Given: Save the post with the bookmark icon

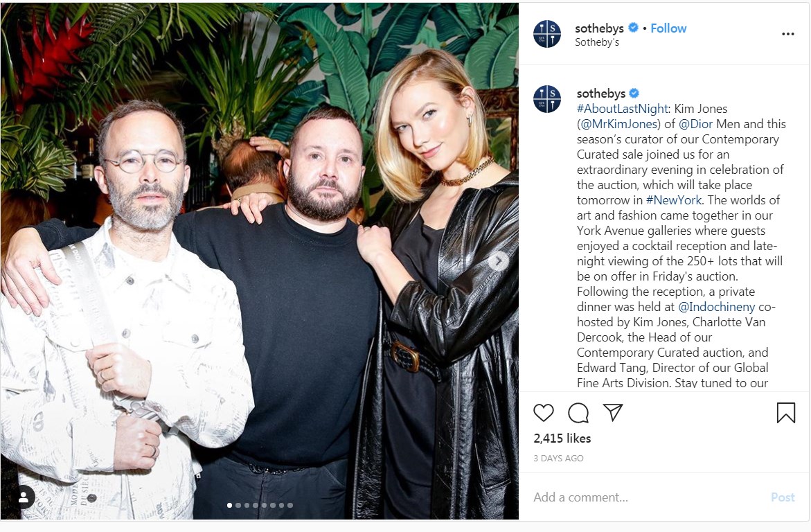Looking at the screenshot, I should 785,412.
